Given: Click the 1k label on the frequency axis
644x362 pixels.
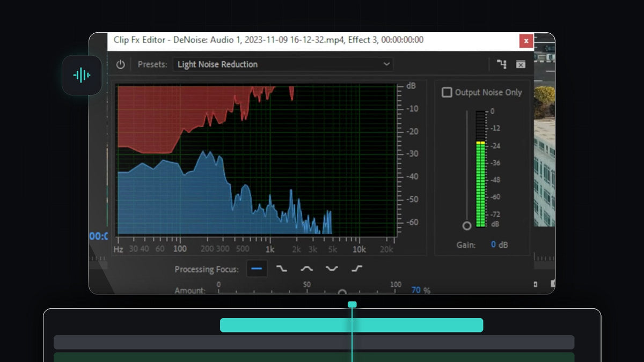Looking at the screenshot, I should (270, 249).
